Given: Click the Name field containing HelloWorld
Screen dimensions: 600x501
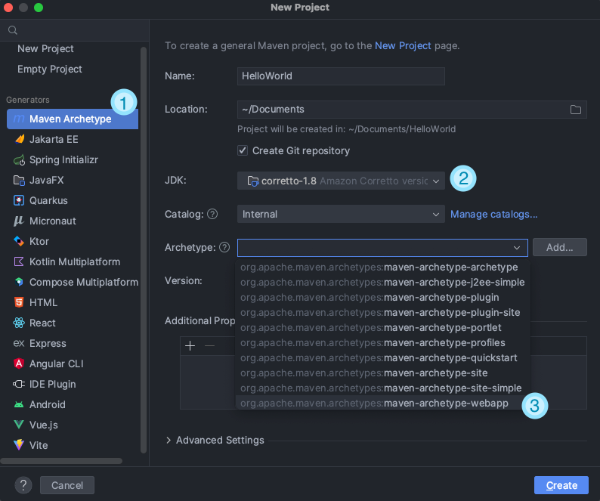Looking at the screenshot, I should tap(341, 76).
